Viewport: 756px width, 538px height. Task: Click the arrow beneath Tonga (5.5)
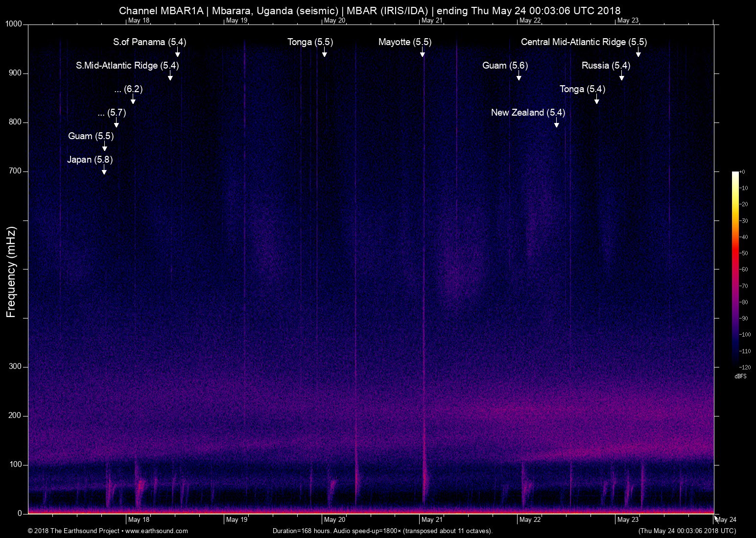tap(324, 52)
